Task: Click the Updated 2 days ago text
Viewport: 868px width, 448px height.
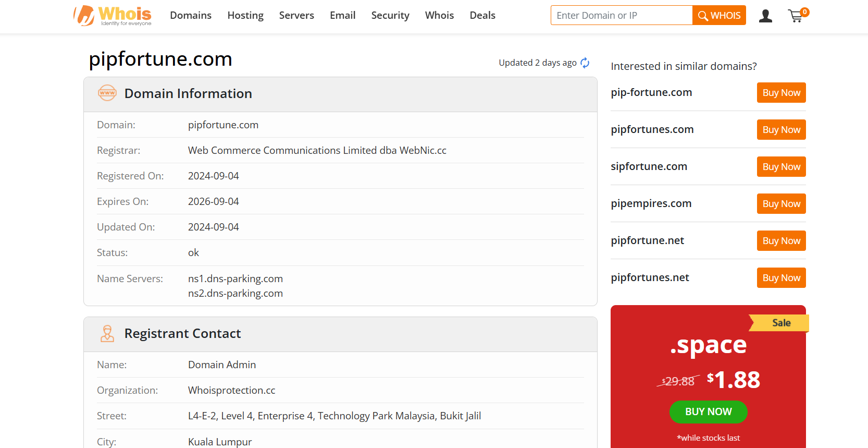Action: [x=538, y=63]
